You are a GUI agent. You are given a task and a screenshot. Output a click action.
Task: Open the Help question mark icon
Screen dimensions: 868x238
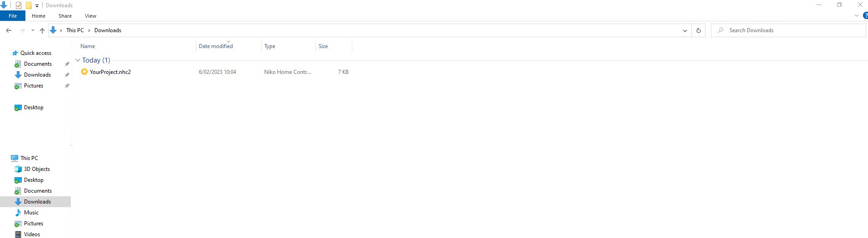click(x=865, y=15)
